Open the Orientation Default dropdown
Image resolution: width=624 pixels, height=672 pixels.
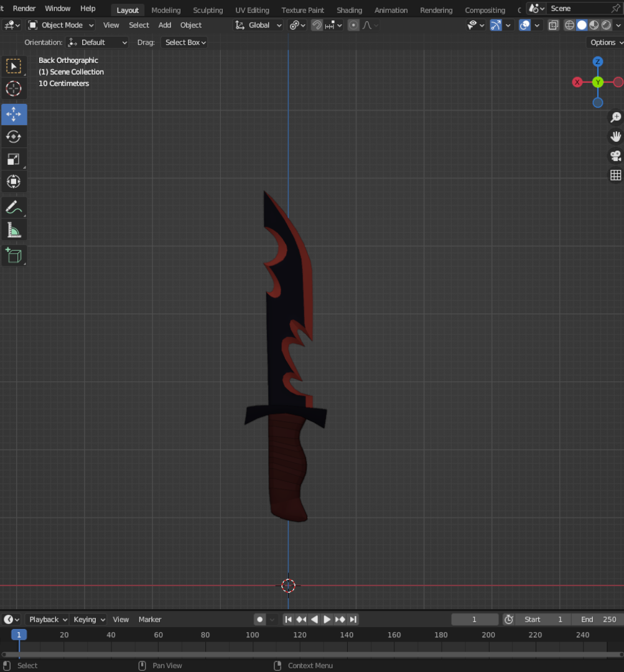click(x=97, y=42)
